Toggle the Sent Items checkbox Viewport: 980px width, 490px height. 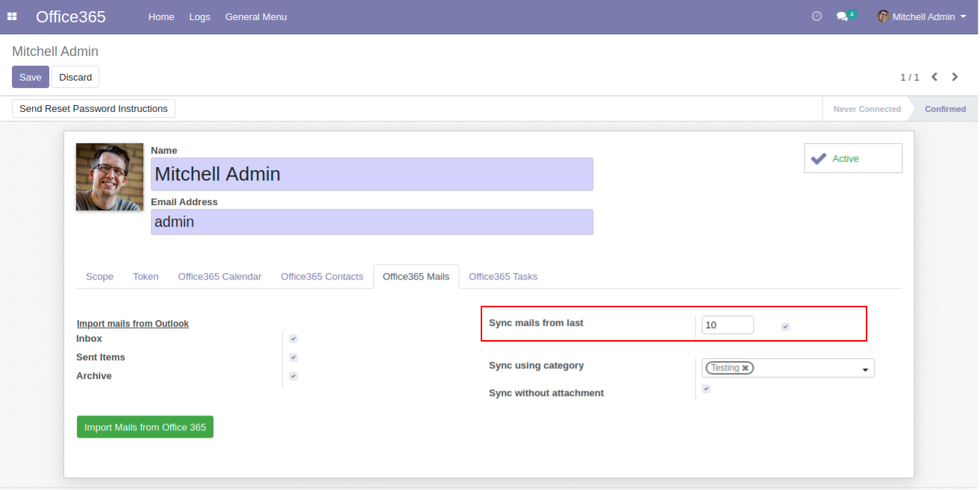tap(293, 357)
